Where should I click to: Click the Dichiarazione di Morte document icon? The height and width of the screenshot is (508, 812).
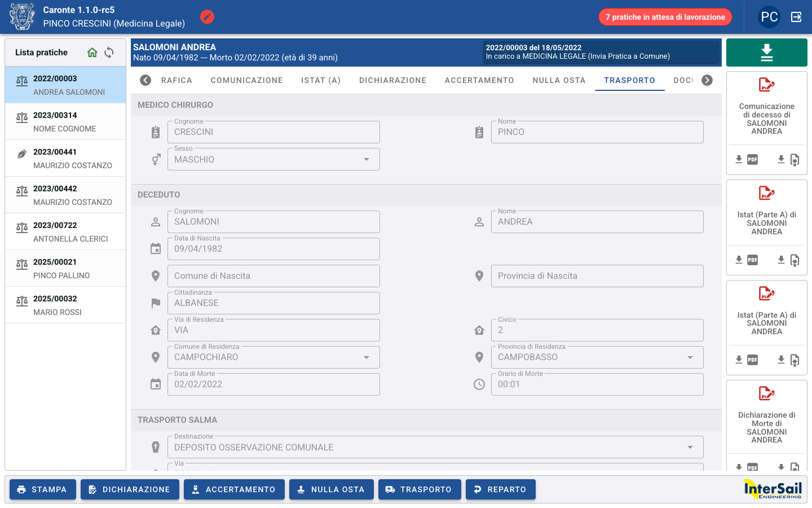point(767,393)
